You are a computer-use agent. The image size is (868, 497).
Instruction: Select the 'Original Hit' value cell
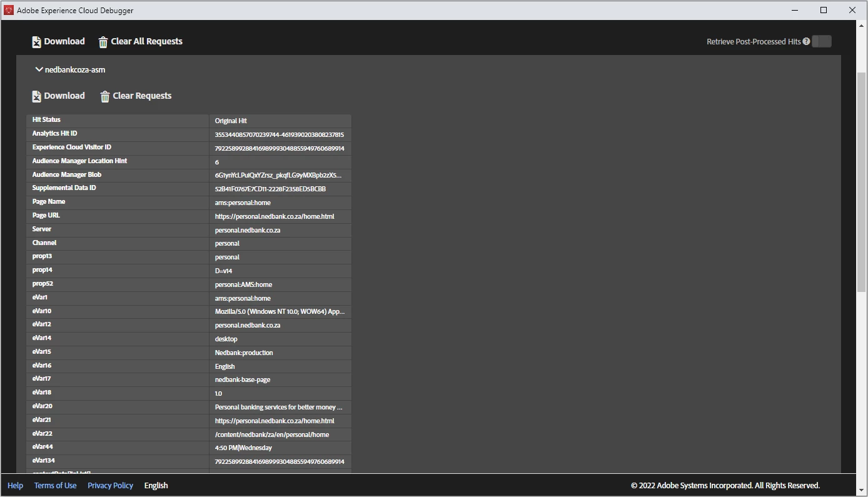tap(280, 121)
